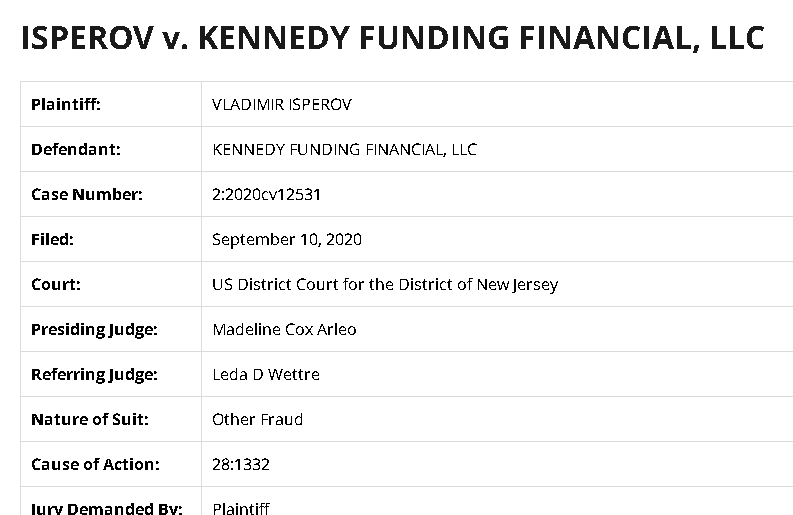
Task: Click the Presiding Judge: row label
Action: [94, 329]
